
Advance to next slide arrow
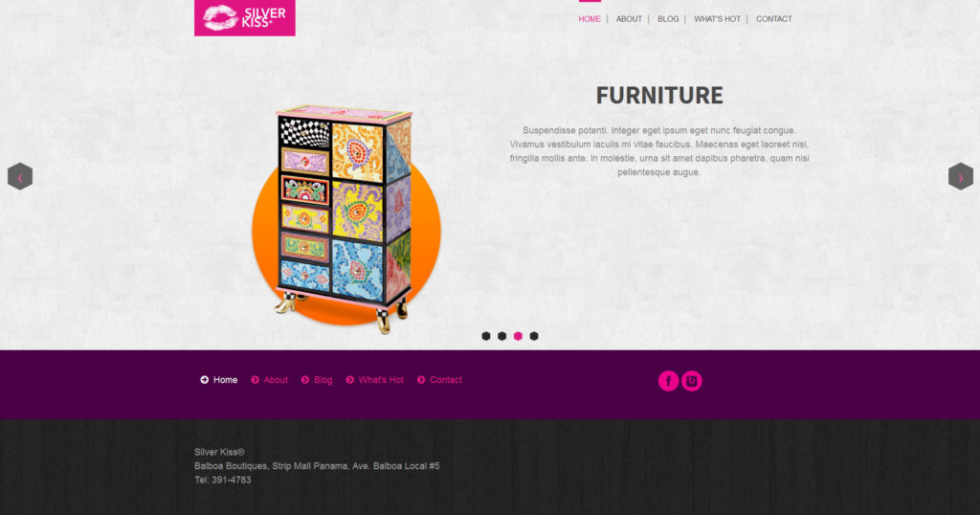pos(961,176)
